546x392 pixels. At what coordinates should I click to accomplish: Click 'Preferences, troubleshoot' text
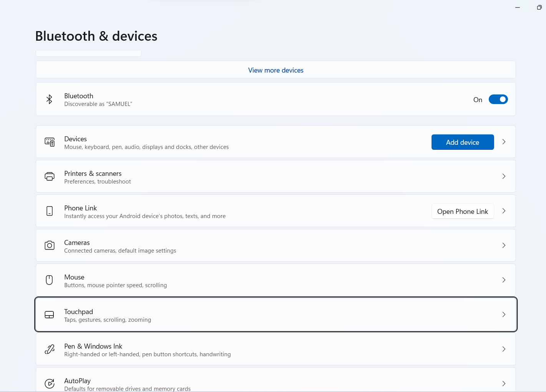click(97, 182)
